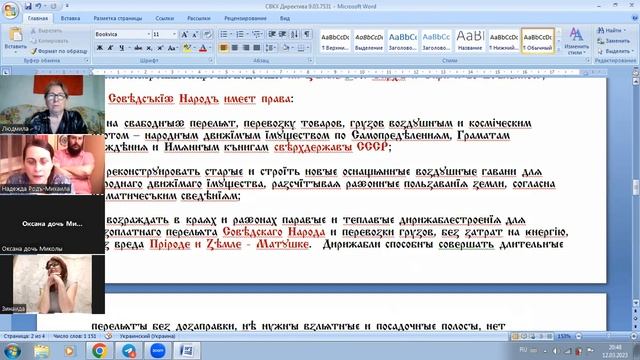The image size is (640, 360).
Task: Apply the Название style
Action: pyautogui.click(x=470, y=40)
